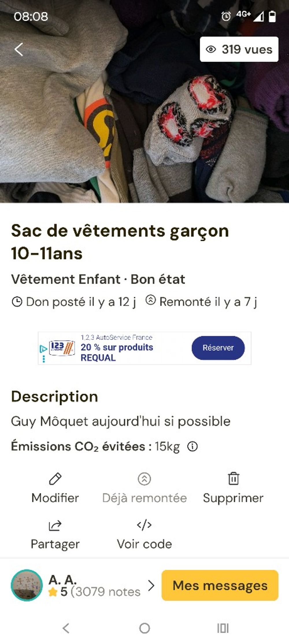Expand the A. A. profile chevron
289x644 pixels.
coord(151,586)
